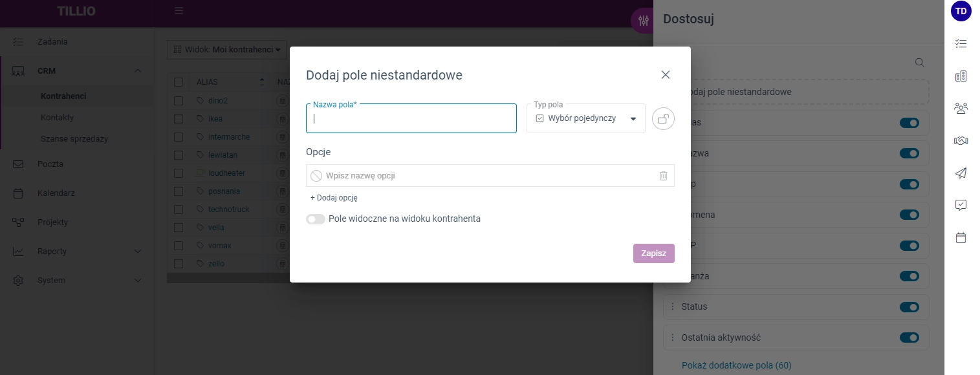Viewport: 980px width, 375px height.
Task: Click the search icon in Dostosuj panel
Action: 919,63
